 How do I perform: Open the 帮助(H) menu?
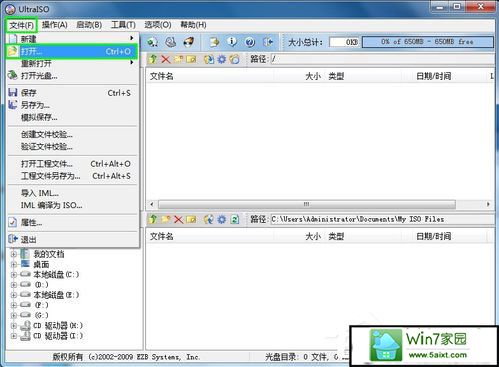[193, 25]
